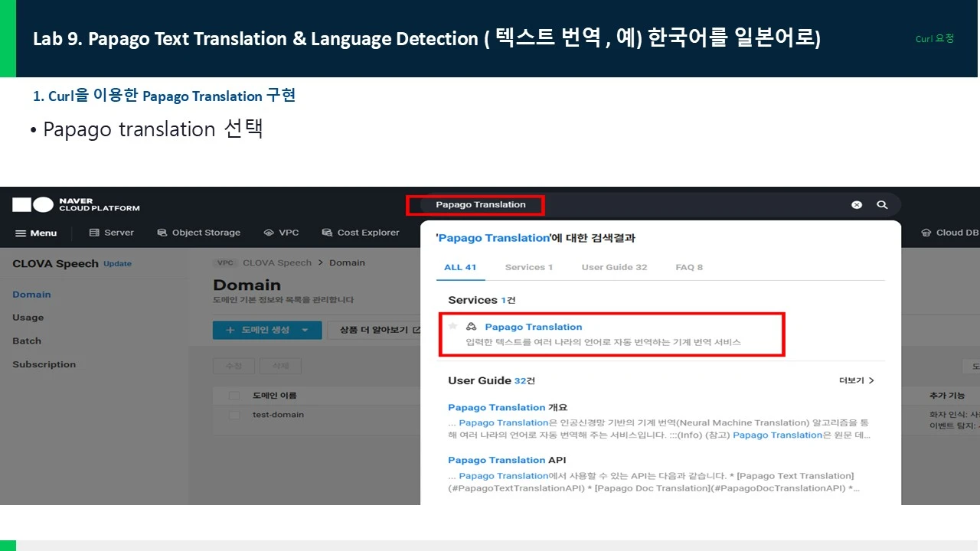Image resolution: width=980 pixels, height=551 pixels.
Task: Switch to the User Guide 32 tab
Action: (614, 267)
